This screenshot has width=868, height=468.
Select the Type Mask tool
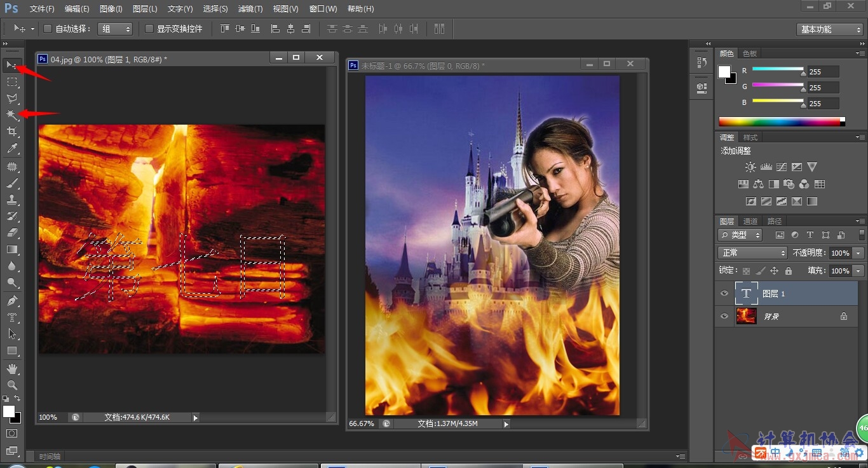(11, 317)
